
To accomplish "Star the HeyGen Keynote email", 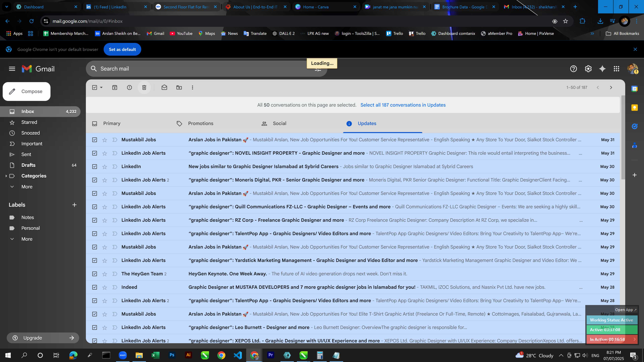I will [104, 274].
